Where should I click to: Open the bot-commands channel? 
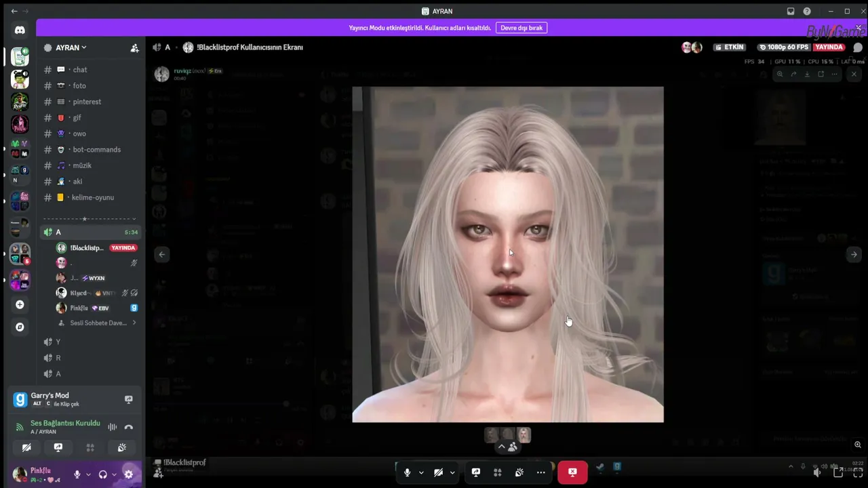click(90, 150)
